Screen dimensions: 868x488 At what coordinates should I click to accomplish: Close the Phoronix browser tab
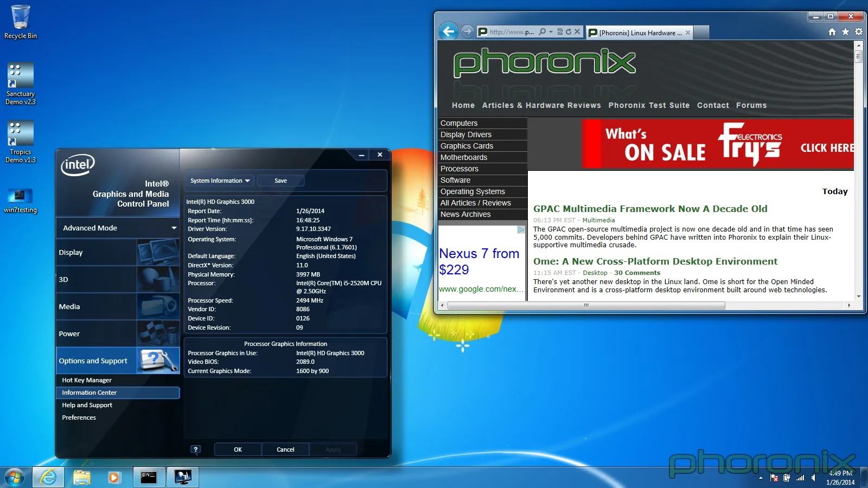(x=688, y=33)
